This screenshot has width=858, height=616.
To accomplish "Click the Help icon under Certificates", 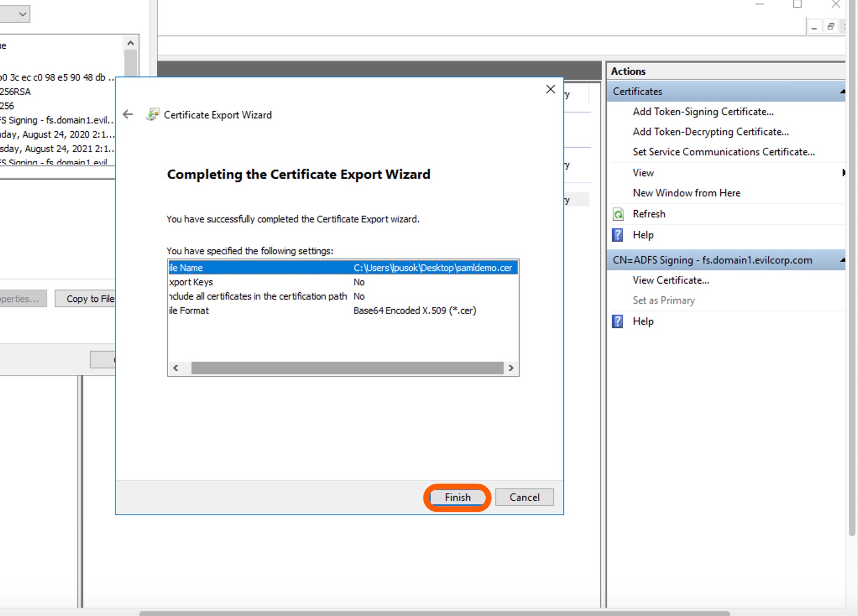I will click(617, 235).
